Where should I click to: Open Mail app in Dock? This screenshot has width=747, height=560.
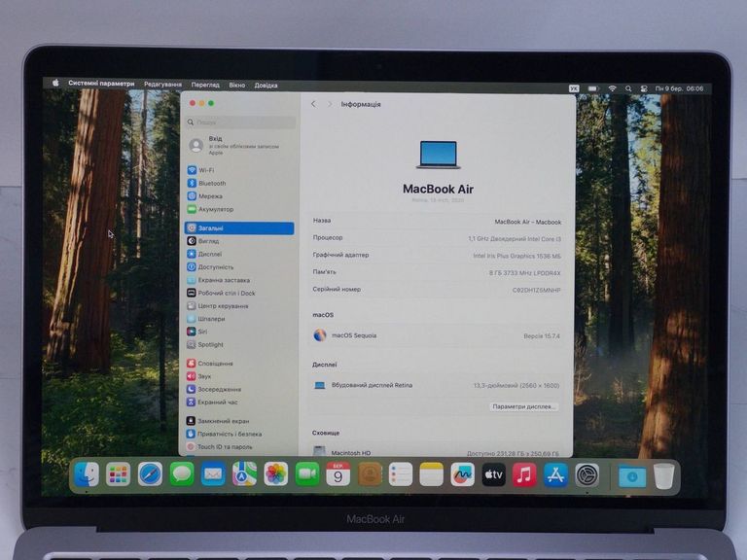pyautogui.click(x=213, y=474)
